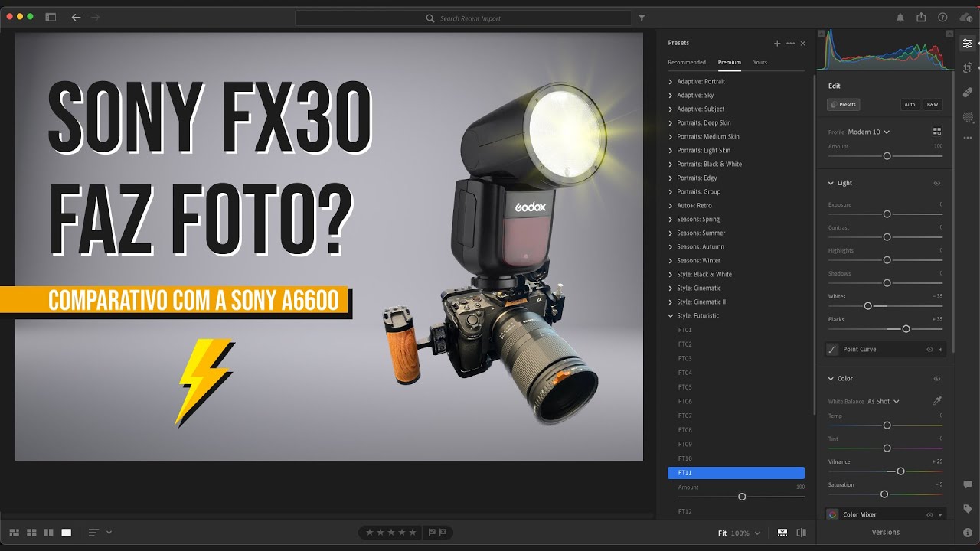
Task: Expand the Point Curve panel arrow
Action: (940, 350)
